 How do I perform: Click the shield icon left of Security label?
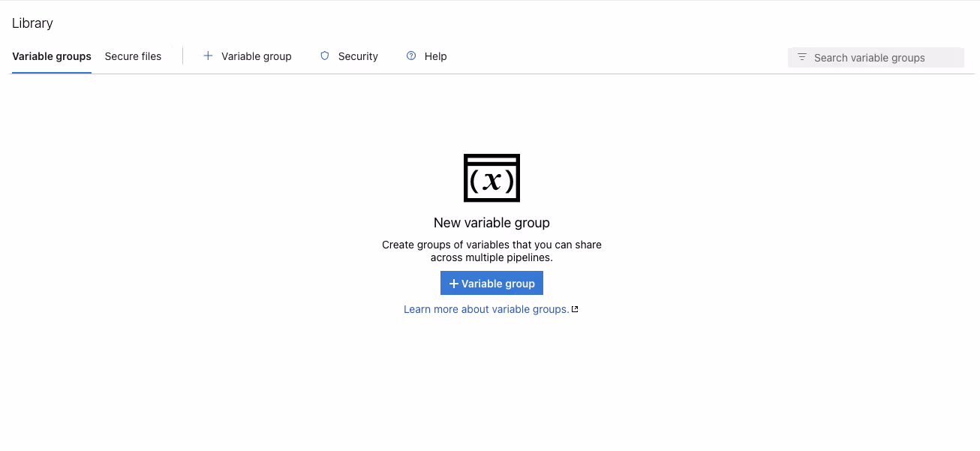click(324, 56)
